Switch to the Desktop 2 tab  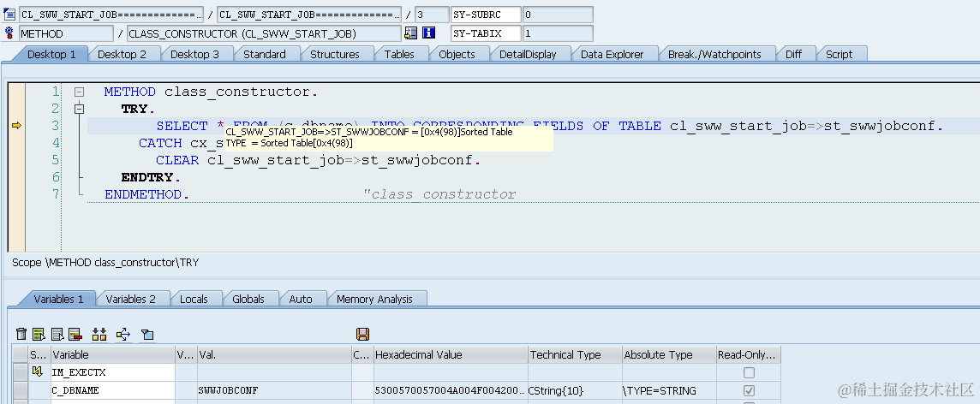122,54
